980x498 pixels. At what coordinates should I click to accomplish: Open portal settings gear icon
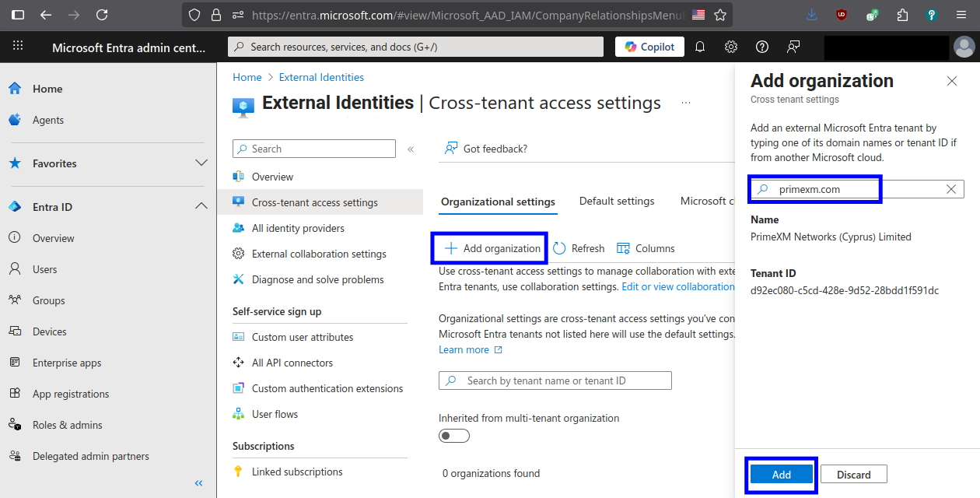coord(731,47)
